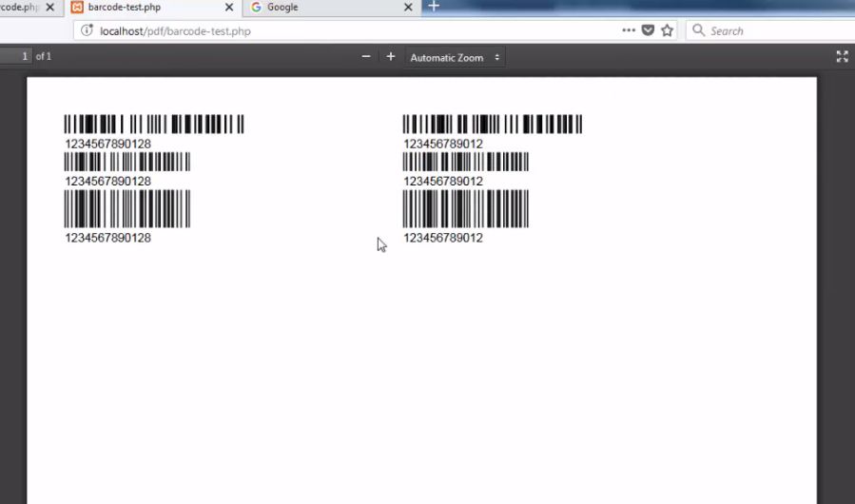
Task: Open a new browser tab
Action: pyautogui.click(x=434, y=7)
